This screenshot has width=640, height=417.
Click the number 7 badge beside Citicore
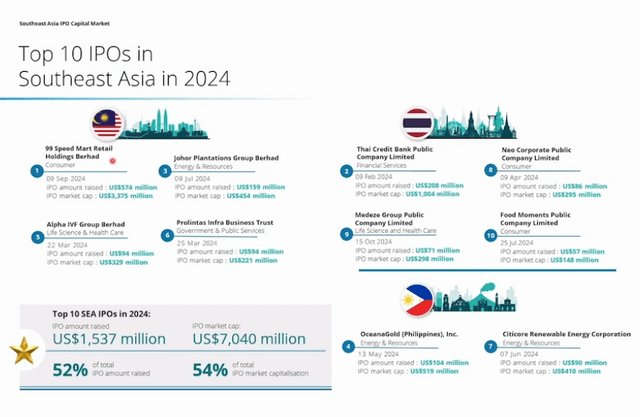click(x=490, y=347)
